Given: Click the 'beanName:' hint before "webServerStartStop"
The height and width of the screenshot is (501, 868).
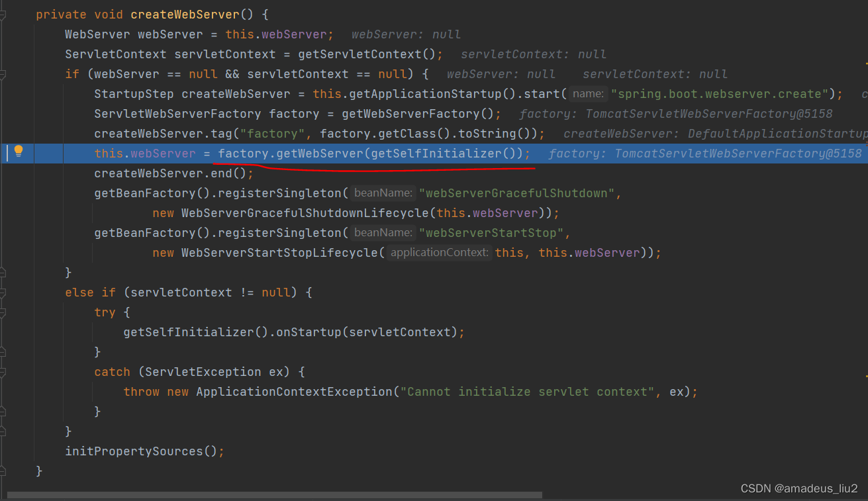Looking at the screenshot, I should coord(383,233).
